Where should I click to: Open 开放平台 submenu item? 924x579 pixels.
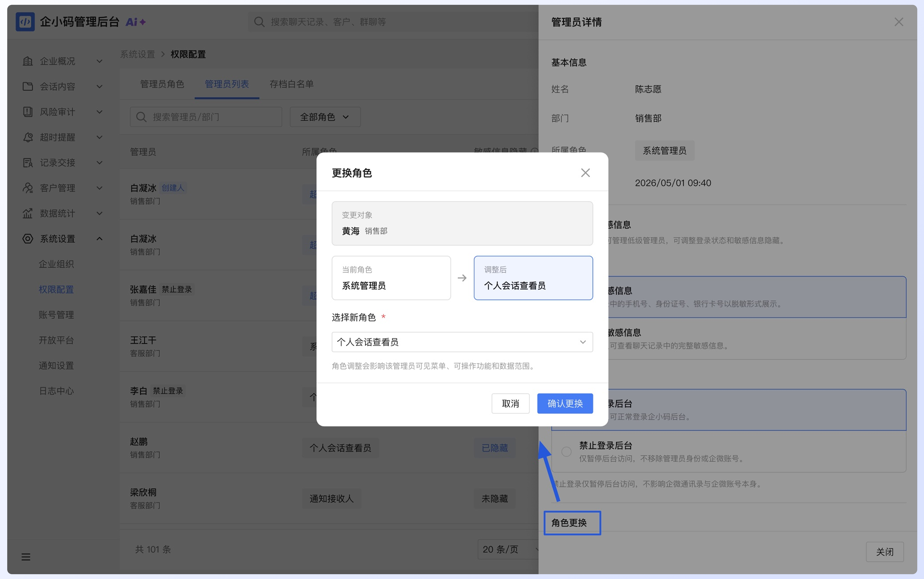(56, 340)
